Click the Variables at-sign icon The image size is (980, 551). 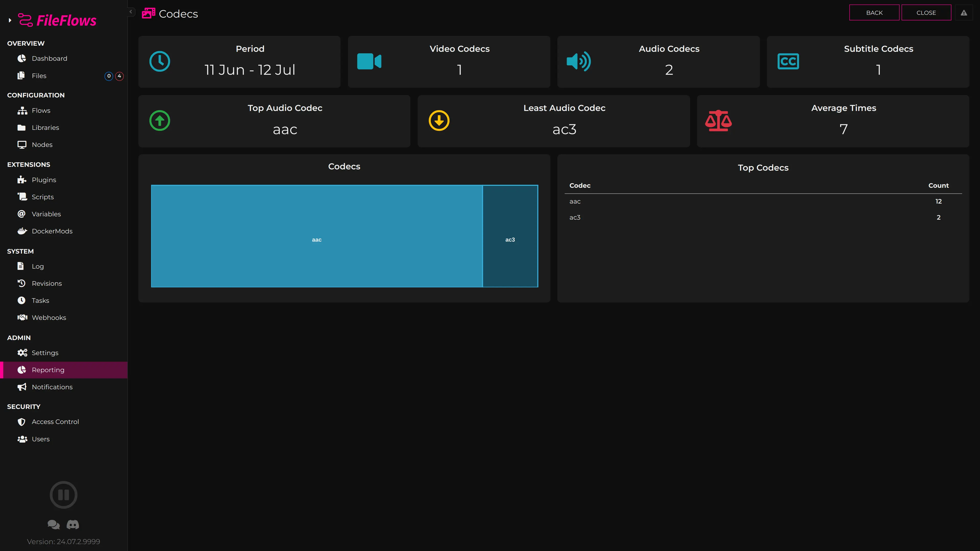click(22, 214)
